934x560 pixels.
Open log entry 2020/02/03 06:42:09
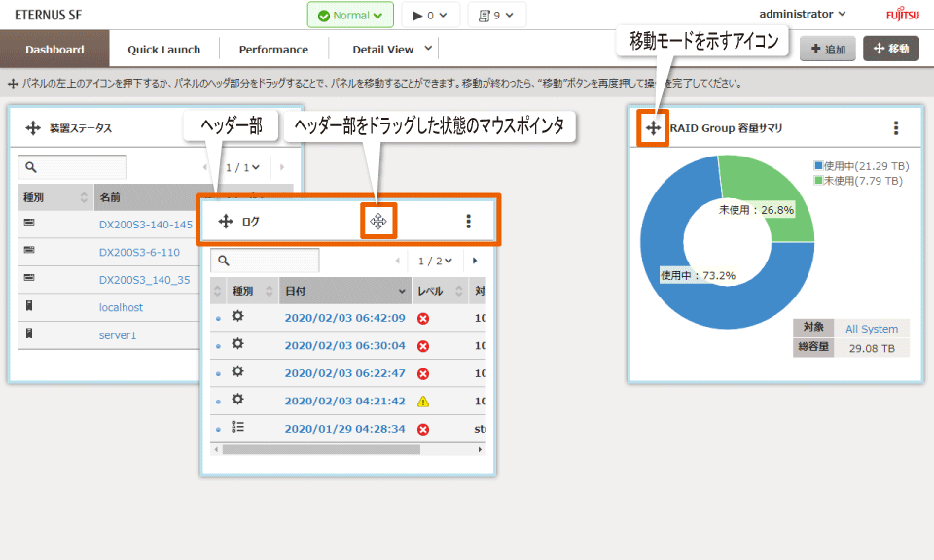tap(344, 318)
